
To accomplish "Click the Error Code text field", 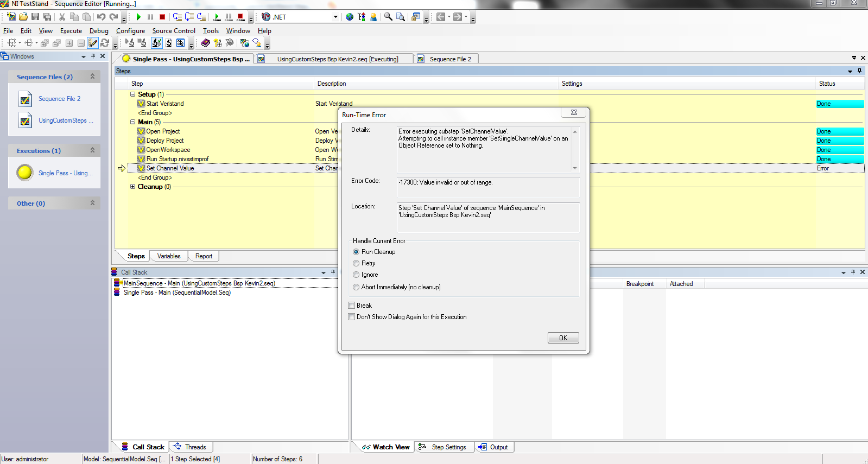I will pyautogui.click(x=489, y=187).
